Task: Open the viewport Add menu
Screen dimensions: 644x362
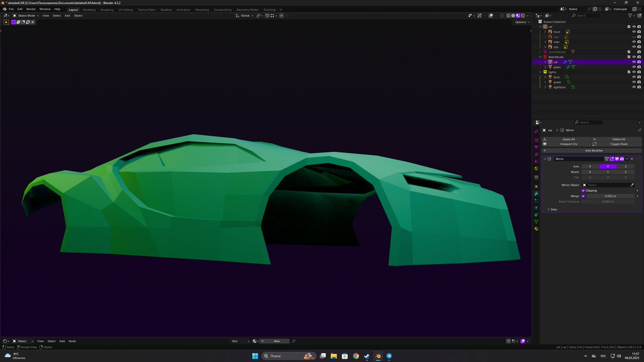Action: pos(67,16)
